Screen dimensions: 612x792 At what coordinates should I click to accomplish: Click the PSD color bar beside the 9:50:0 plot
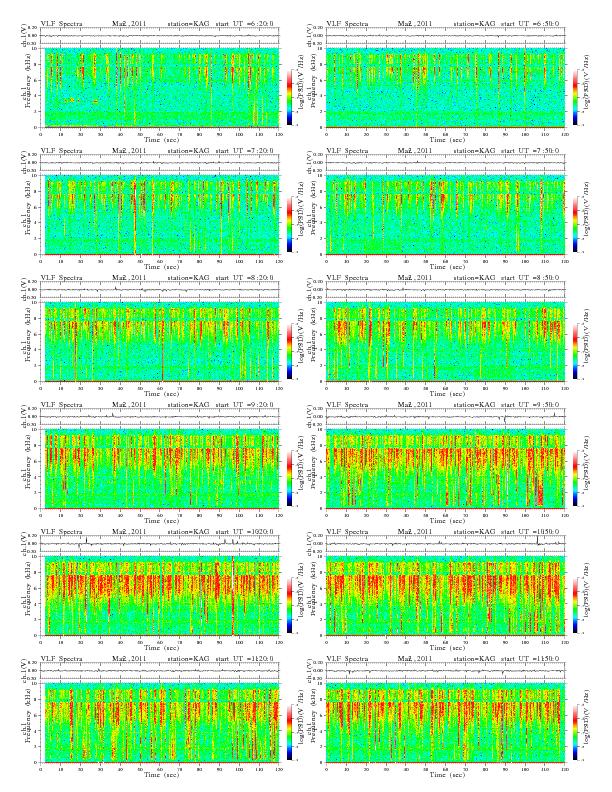(x=576, y=478)
